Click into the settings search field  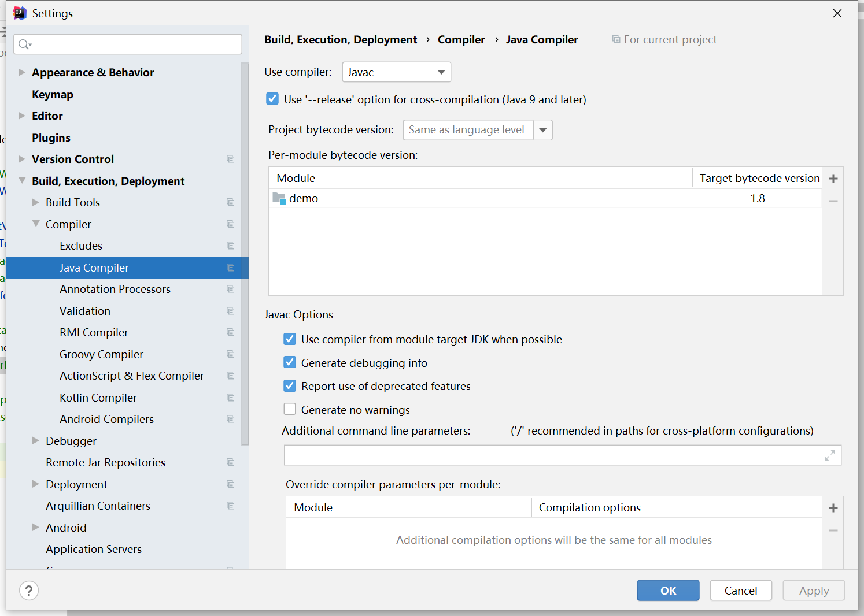pyautogui.click(x=128, y=44)
